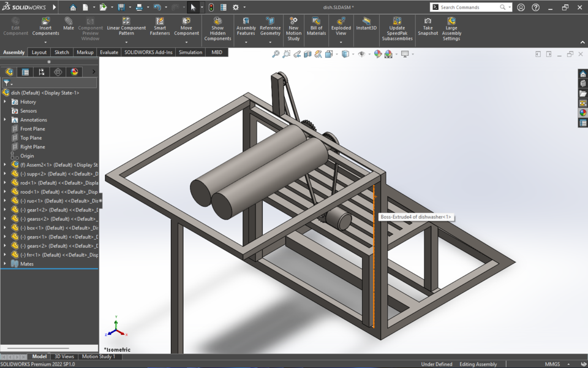This screenshot has height=368, width=588.
Task: Open the Motion Study 1 tab
Action: (99, 356)
